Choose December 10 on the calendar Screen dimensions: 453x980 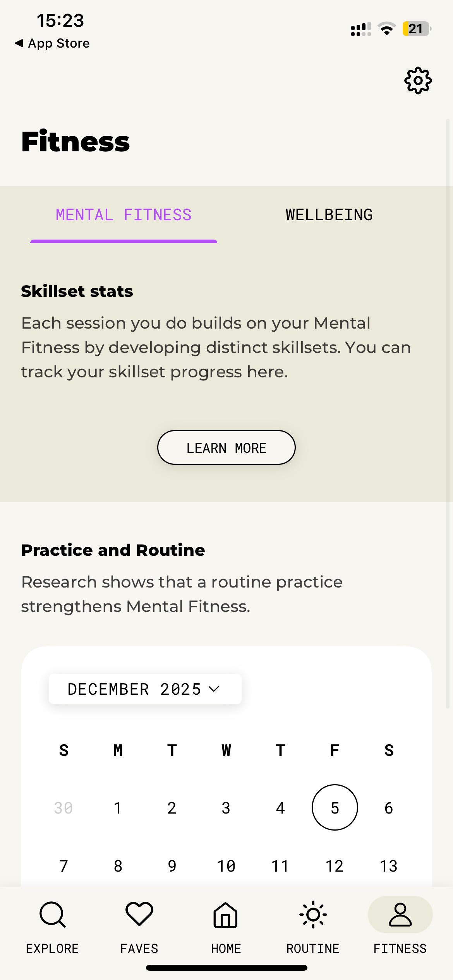226,866
